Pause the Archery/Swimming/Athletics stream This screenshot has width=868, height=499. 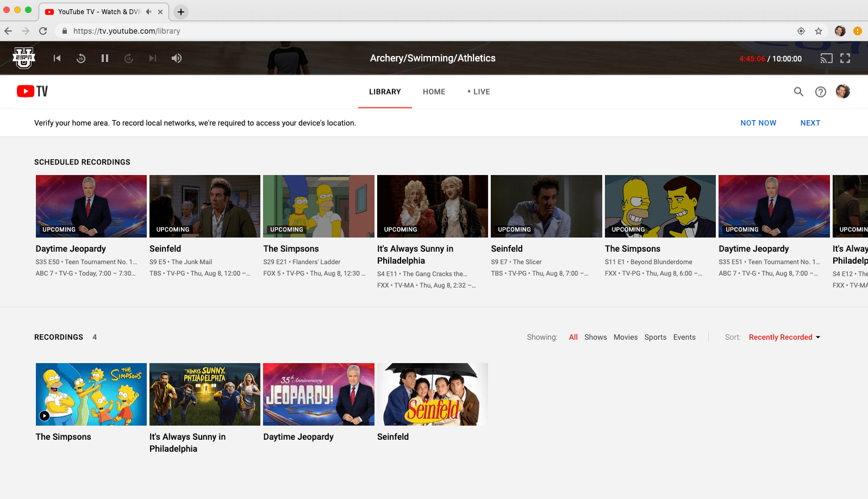[x=105, y=58]
